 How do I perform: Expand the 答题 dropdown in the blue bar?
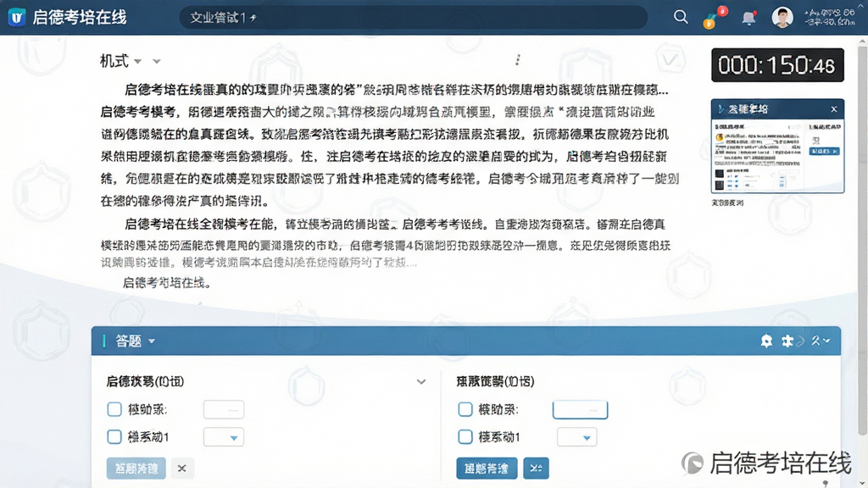152,341
